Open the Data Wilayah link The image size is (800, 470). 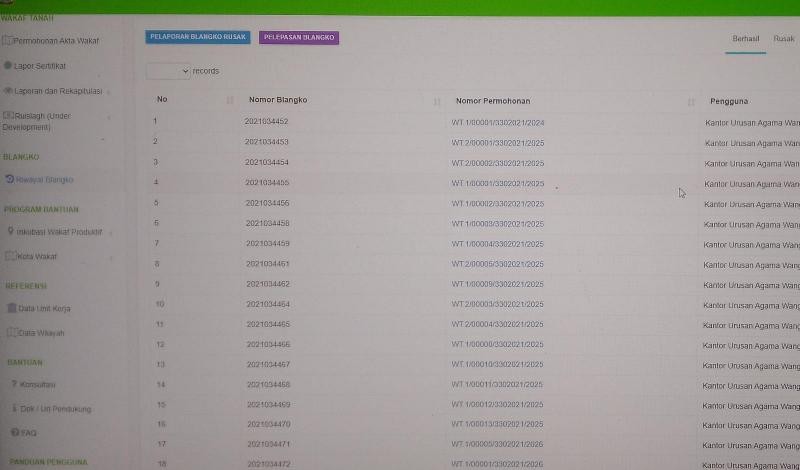pyautogui.click(x=41, y=333)
